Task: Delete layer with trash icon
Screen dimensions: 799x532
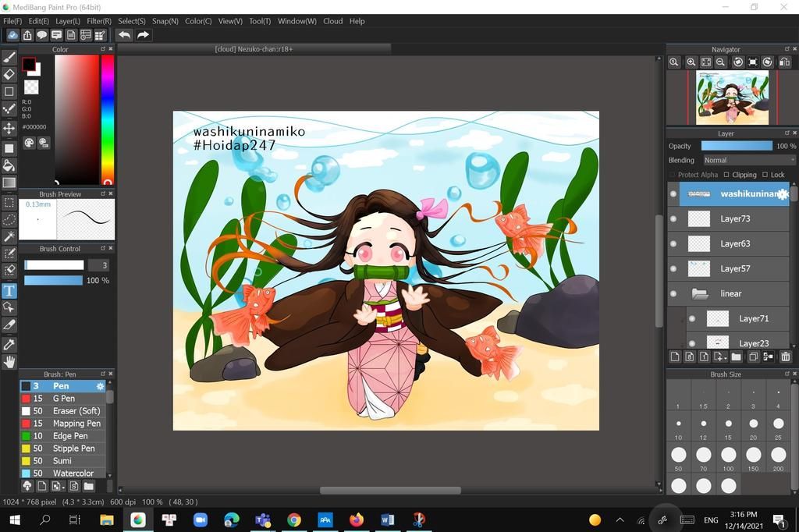Action: click(786, 356)
